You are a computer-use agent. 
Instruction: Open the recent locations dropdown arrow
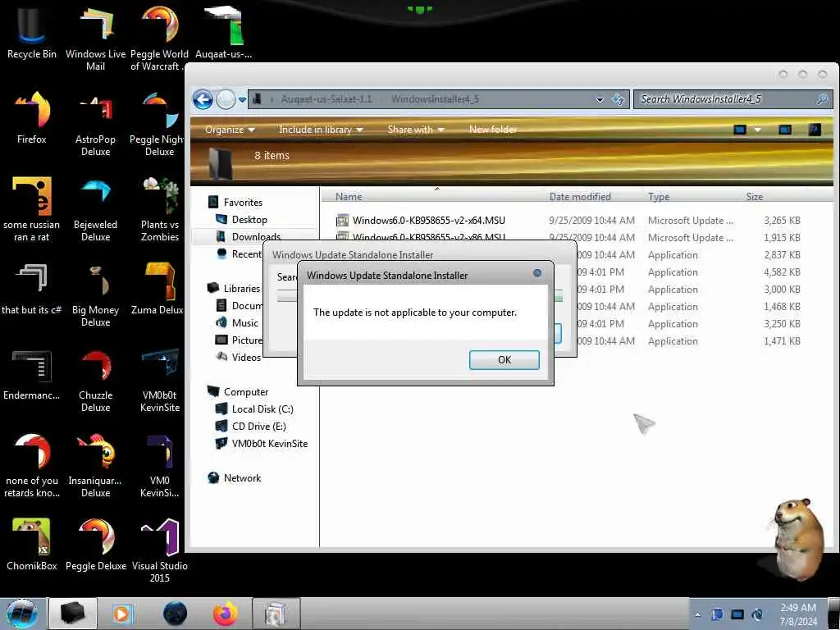click(x=242, y=99)
